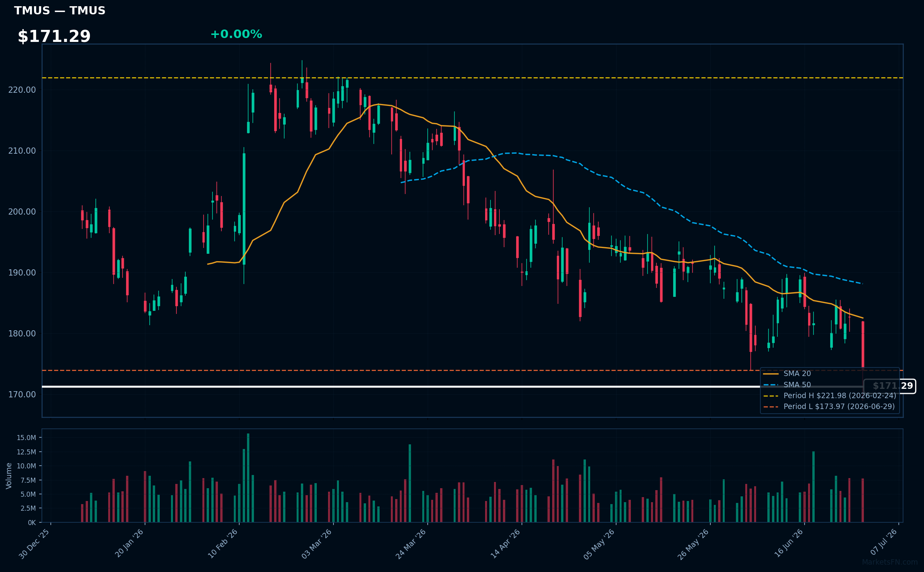This screenshot has height=572, width=924.
Task: Click the +0.00% change label
Action: click(236, 34)
